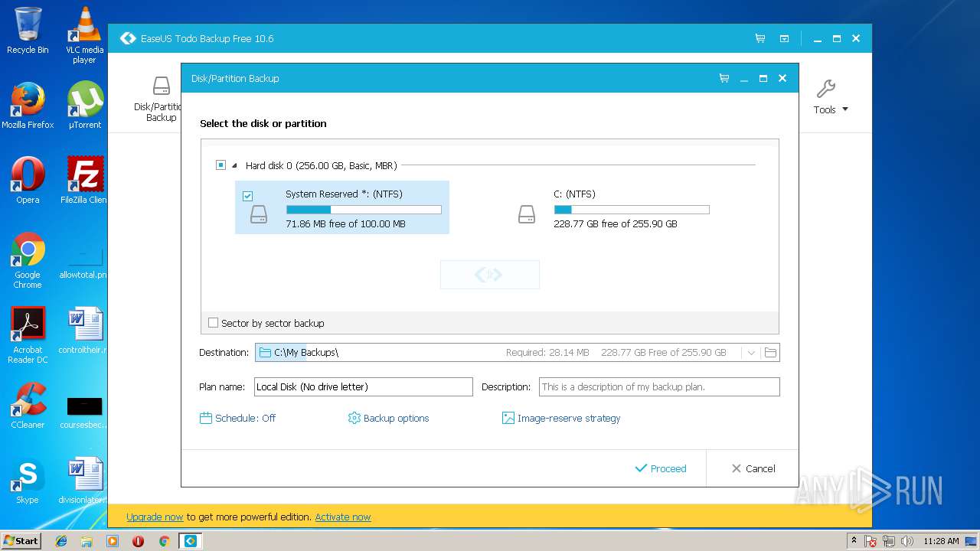Open CCleaner desktop icon
Viewport: 980px width, 551px height.
click(28, 405)
